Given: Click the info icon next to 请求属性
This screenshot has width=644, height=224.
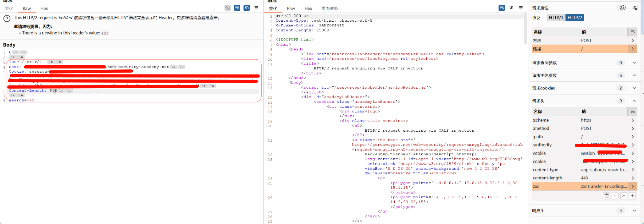Looking at the screenshot, I should click(623, 8).
